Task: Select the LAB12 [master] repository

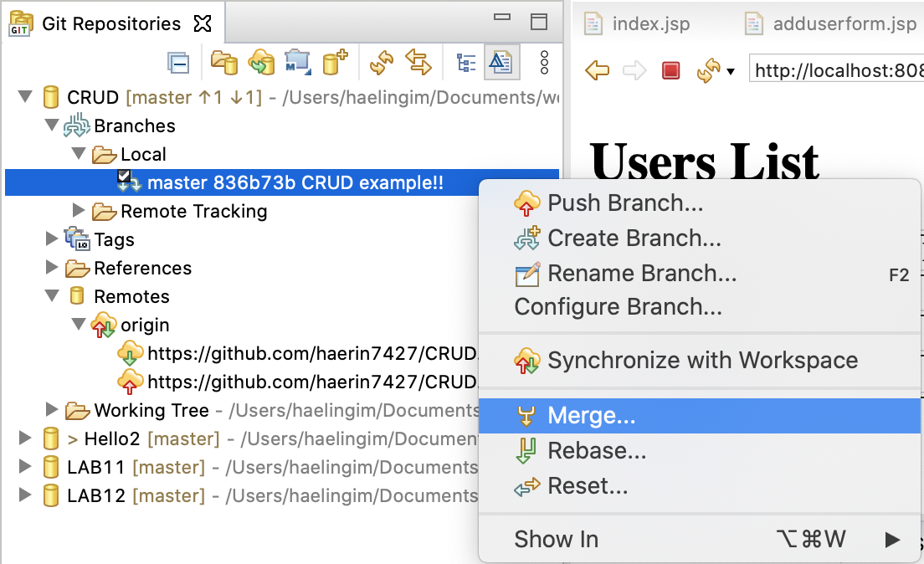Action: point(260,495)
